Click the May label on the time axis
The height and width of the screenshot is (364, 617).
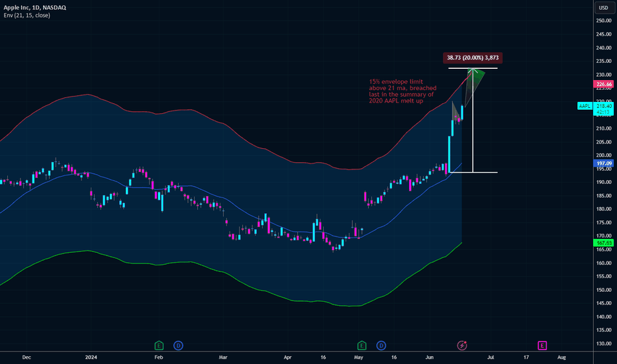pos(358,357)
